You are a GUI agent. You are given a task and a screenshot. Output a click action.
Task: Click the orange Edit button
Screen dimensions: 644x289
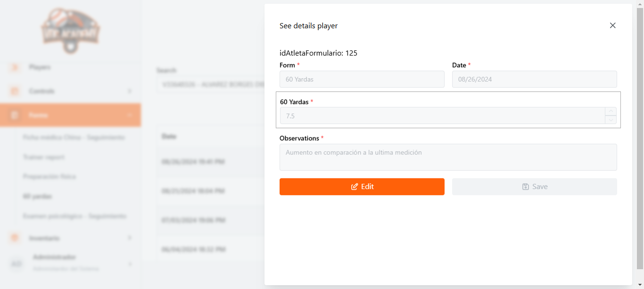[x=362, y=186]
